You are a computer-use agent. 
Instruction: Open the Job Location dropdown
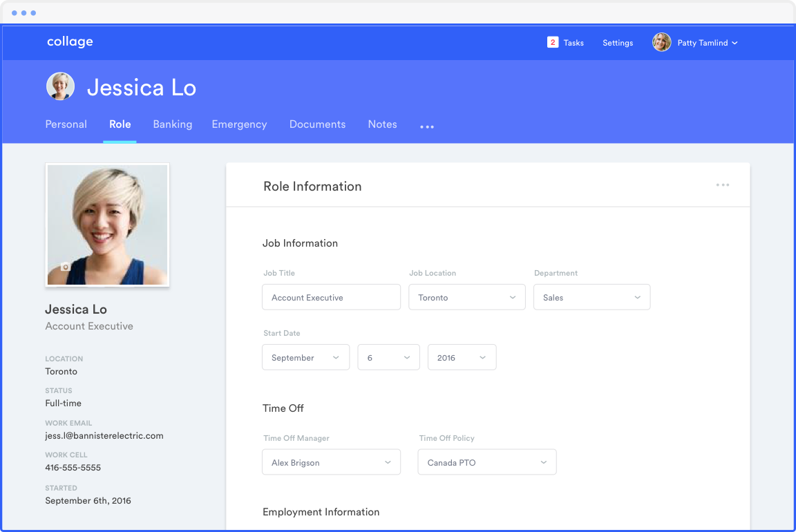(x=466, y=297)
